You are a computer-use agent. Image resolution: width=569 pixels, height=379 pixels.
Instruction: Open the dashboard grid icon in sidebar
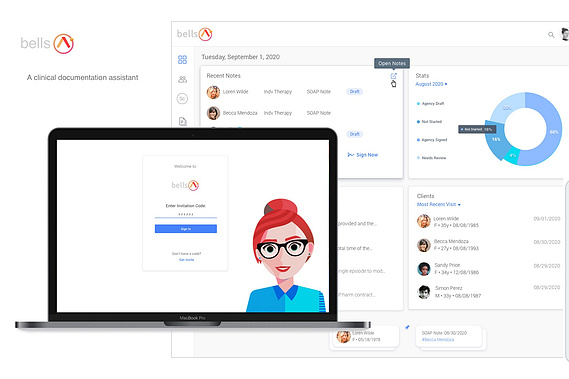pyautogui.click(x=182, y=60)
